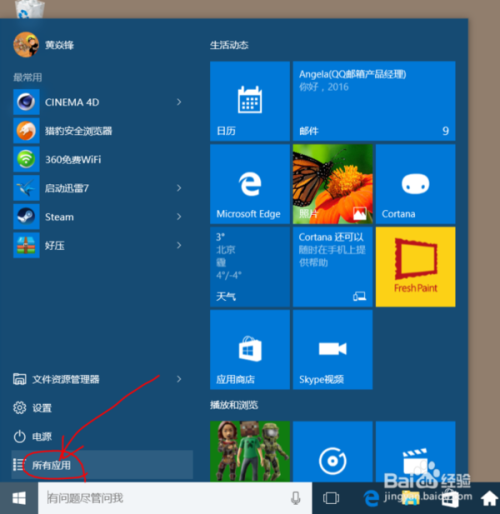Expand 文件资源管理器 jump list arrow
This screenshot has height=514, width=500.
coord(179,379)
